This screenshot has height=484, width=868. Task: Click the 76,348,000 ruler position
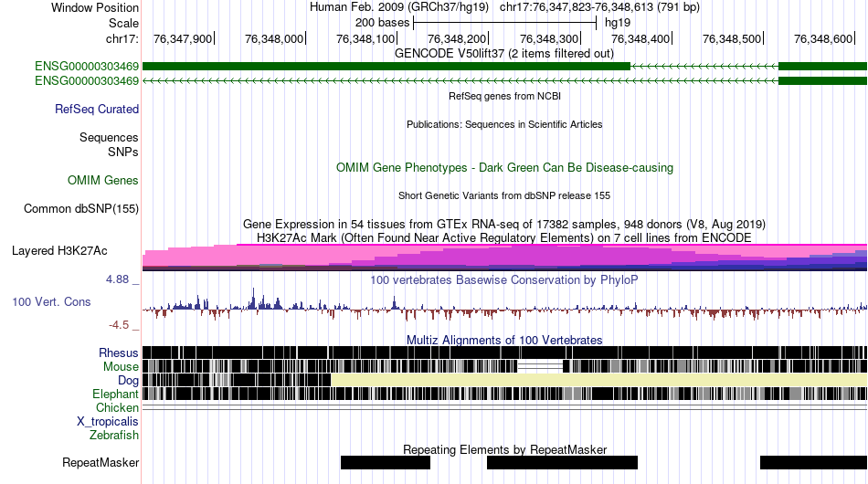point(275,38)
